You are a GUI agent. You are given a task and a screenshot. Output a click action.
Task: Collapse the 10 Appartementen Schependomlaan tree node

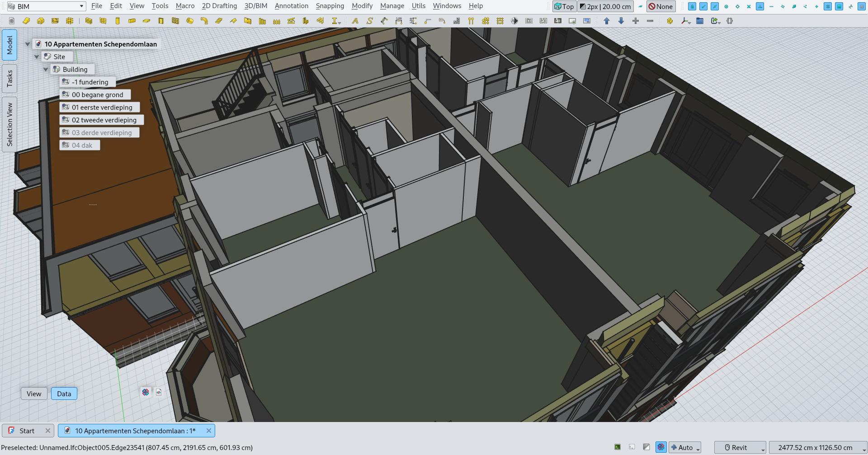point(28,44)
